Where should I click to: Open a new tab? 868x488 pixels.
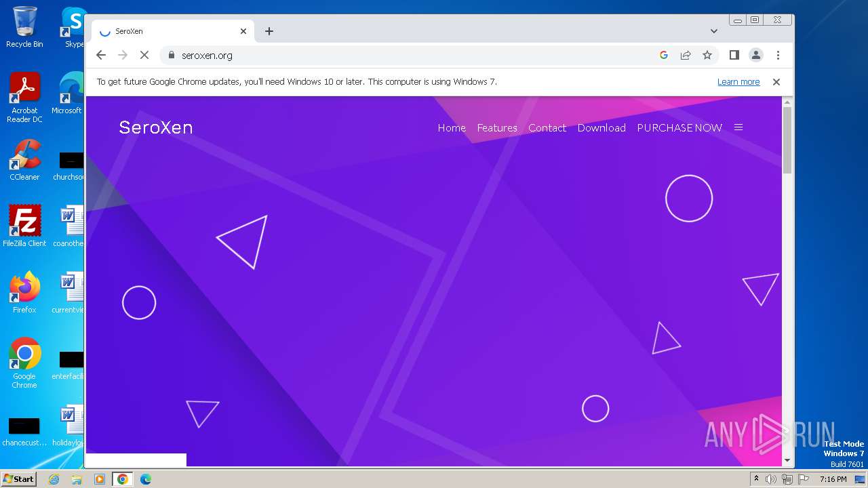269,31
